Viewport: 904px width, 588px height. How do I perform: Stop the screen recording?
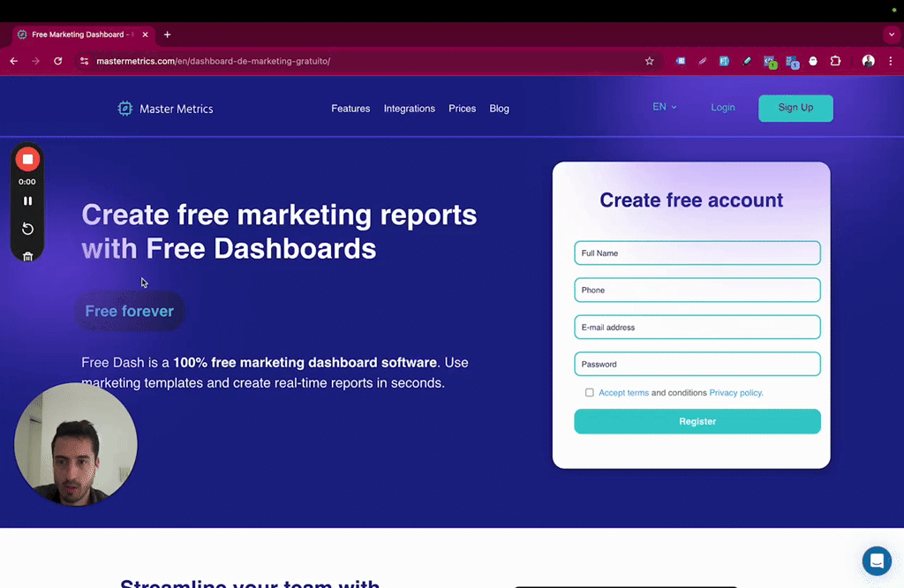point(27,159)
